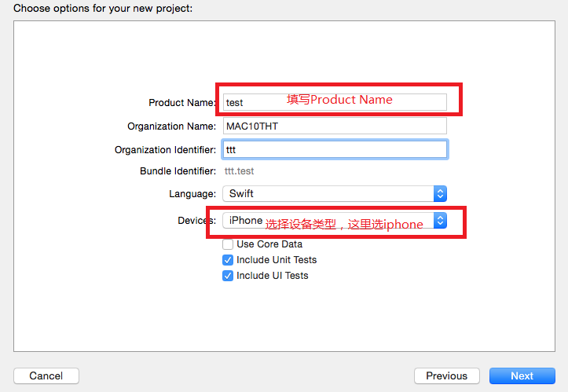Open the Language dropdown showing Swift
568x392 pixels.
[x=335, y=194]
